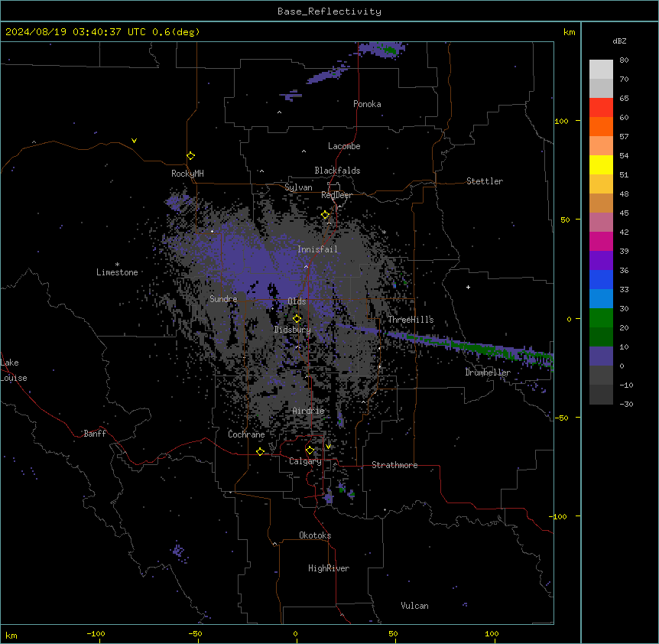
Task: Select the yellow diamond marker by Cochrane
Action: click(x=260, y=452)
